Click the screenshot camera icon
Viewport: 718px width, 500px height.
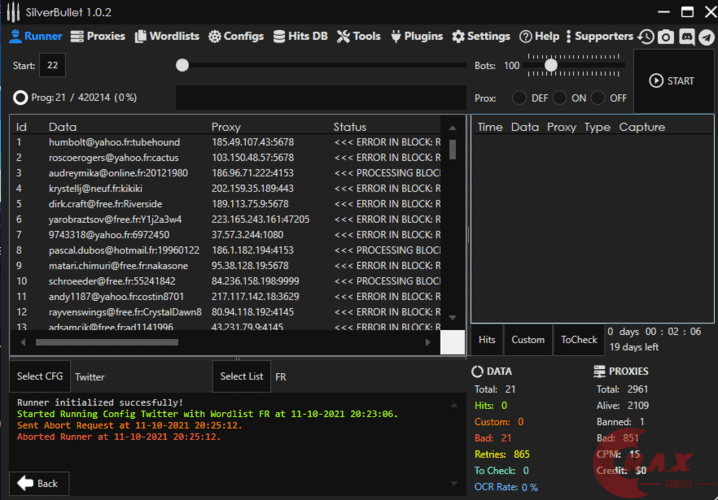(x=667, y=37)
